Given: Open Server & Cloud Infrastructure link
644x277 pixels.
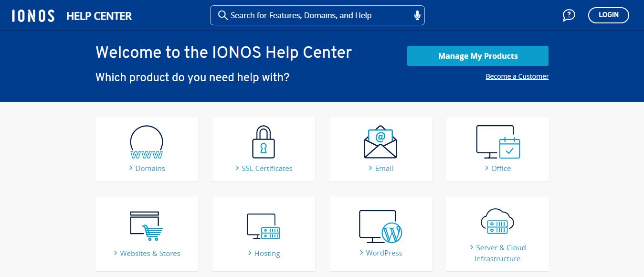Looking at the screenshot, I should pyautogui.click(x=497, y=253).
